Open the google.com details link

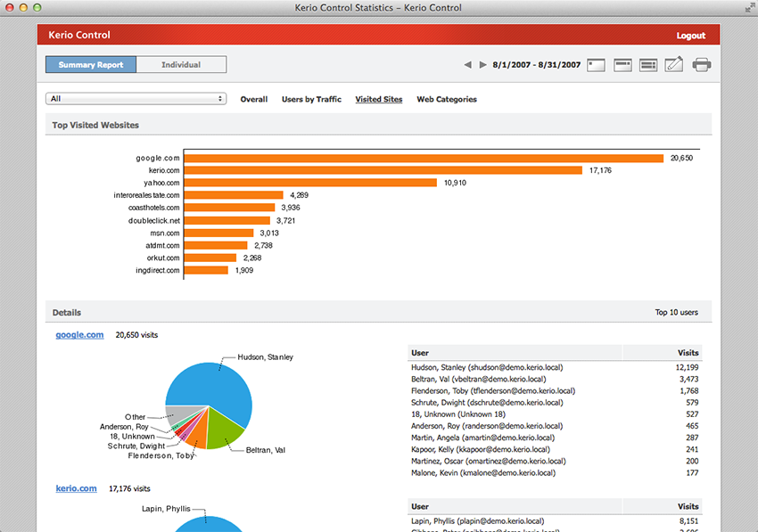(x=79, y=335)
